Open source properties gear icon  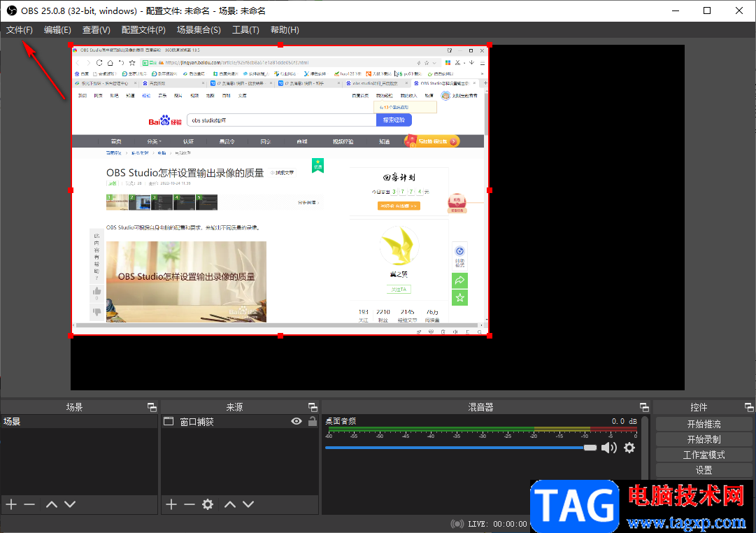pos(208,504)
